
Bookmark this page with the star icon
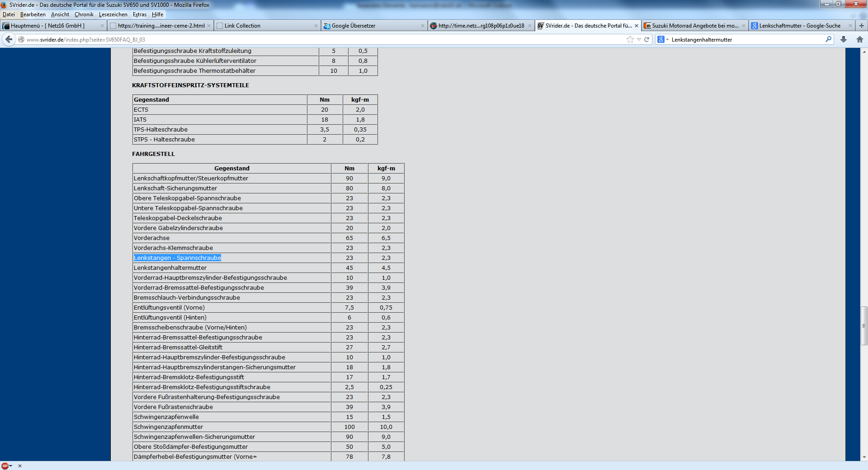point(630,39)
